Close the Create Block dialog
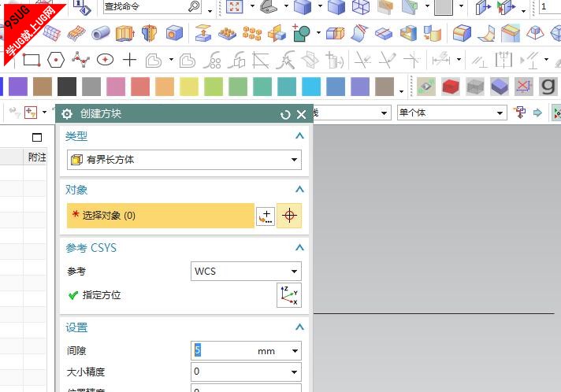The image size is (561, 392). pos(302,114)
